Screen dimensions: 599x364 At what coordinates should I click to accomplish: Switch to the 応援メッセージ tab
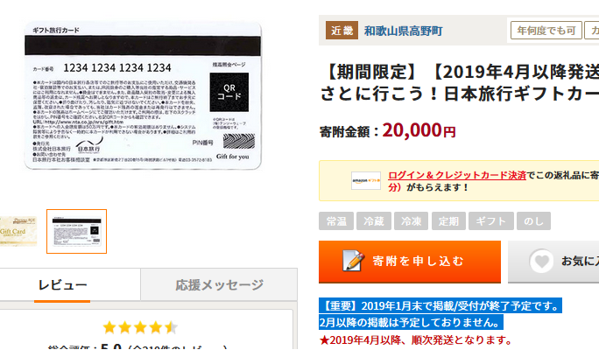[x=219, y=284]
